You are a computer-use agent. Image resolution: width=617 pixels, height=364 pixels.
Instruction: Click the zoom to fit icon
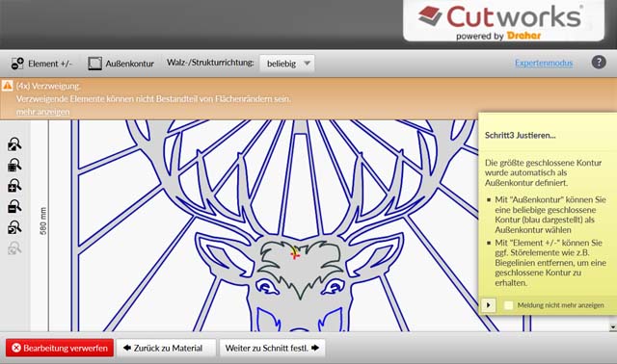pyautogui.click(x=14, y=144)
